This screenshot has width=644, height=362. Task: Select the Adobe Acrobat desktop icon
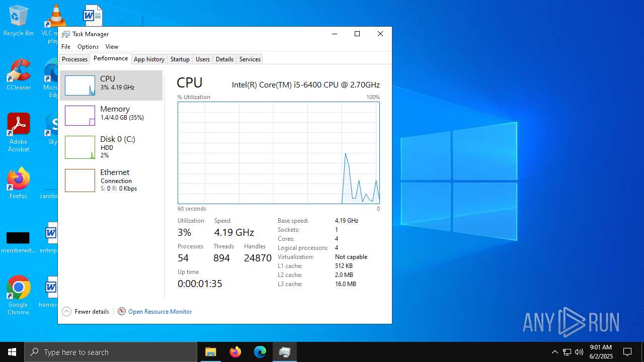click(x=18, y=133)
